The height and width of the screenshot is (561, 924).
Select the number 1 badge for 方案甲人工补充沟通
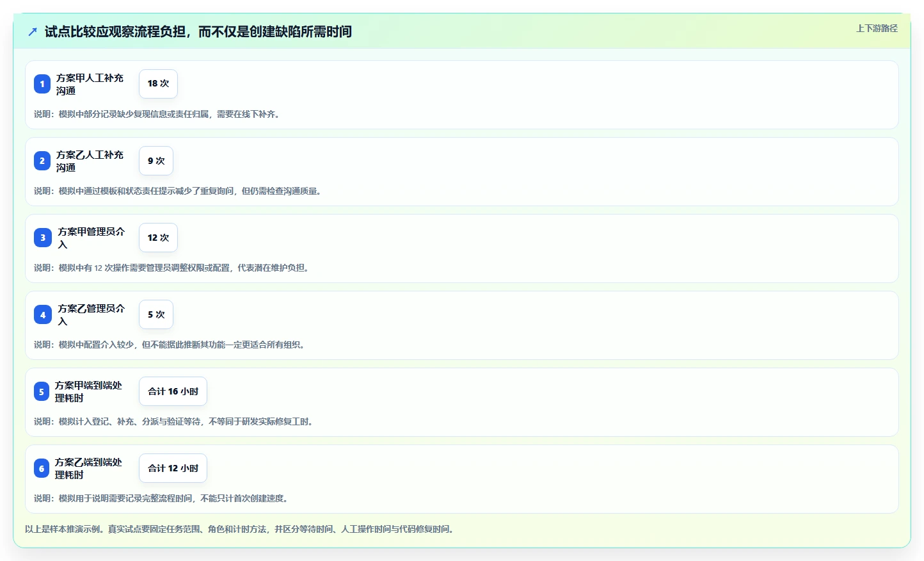tap(42, 84)
